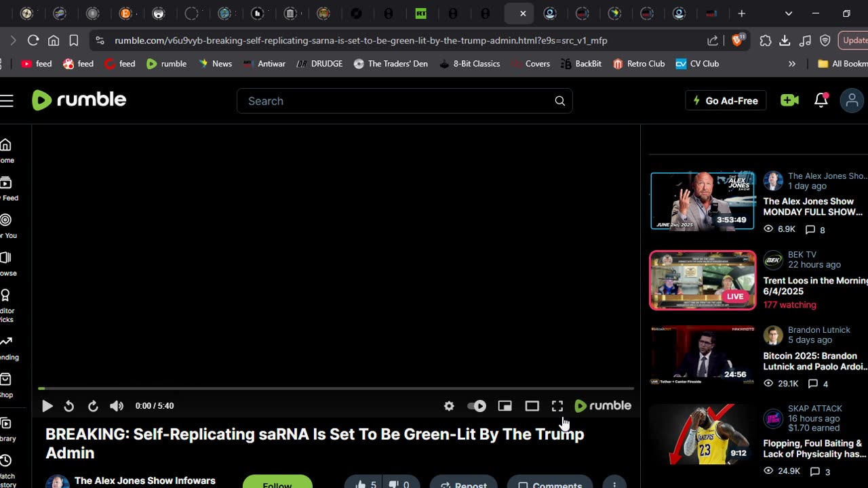The width and height of the screenshot is (868, 488).
Task: Open more options three-dot menu
Action: (614, 484)
